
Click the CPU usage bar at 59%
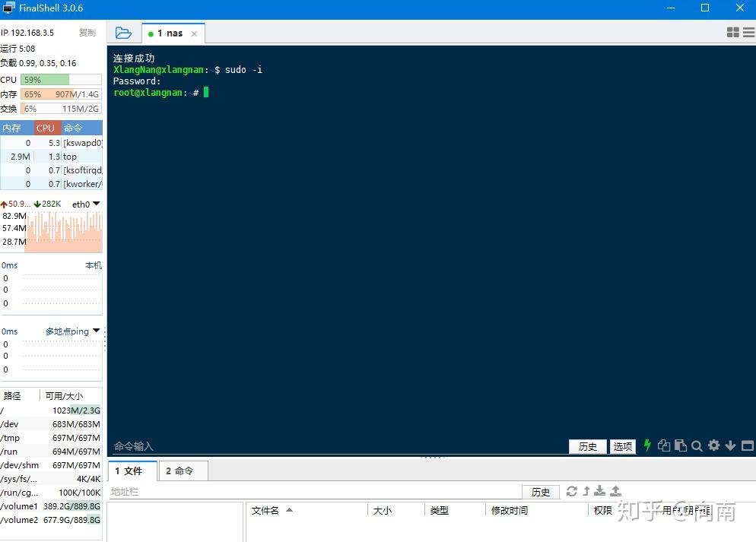[x=59, y=79]
